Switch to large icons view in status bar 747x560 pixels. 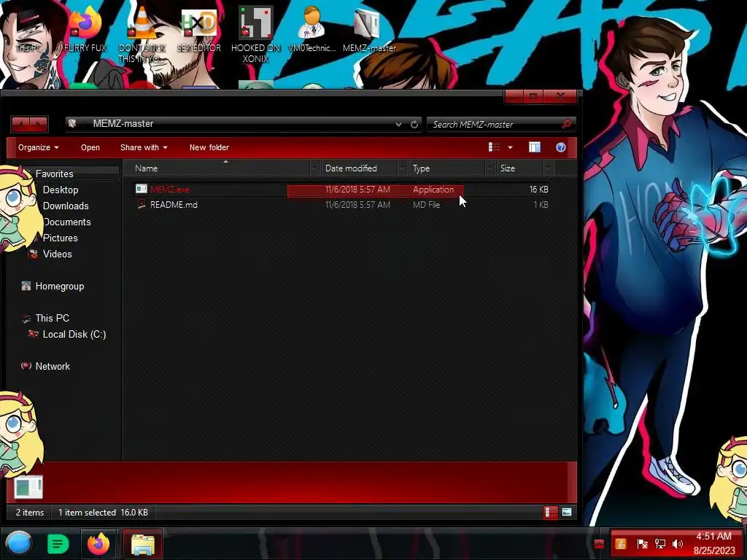coord(566,513)
